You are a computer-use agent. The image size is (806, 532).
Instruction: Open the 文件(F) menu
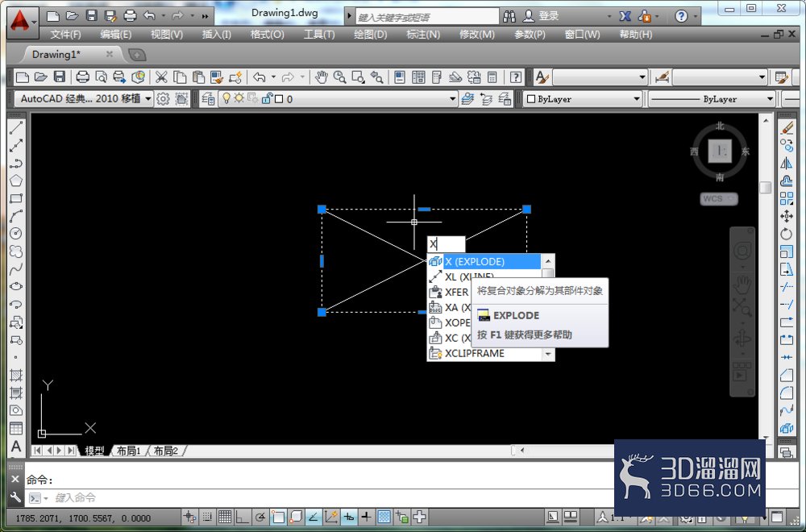pyautogui.click(x=65, y=35)
